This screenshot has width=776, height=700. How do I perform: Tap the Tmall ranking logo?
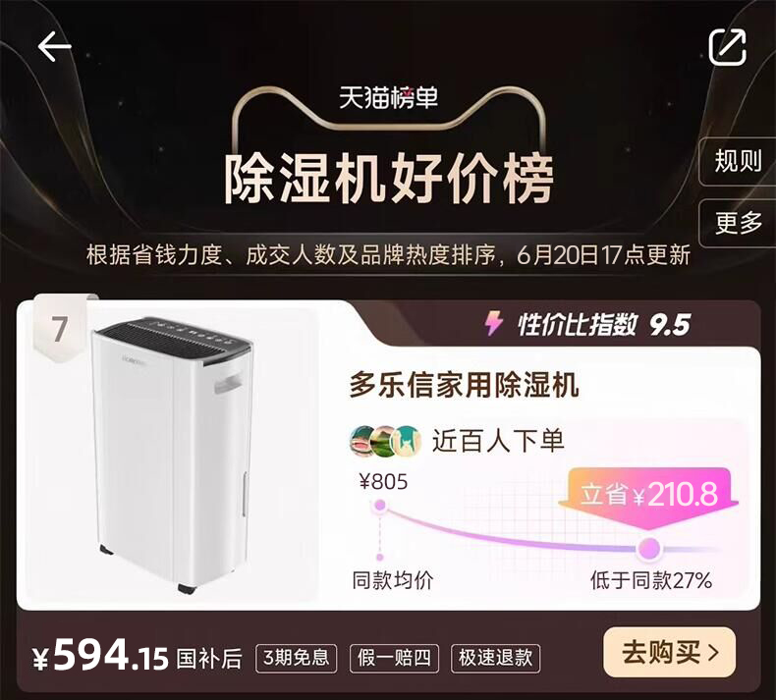pos(389,97)
